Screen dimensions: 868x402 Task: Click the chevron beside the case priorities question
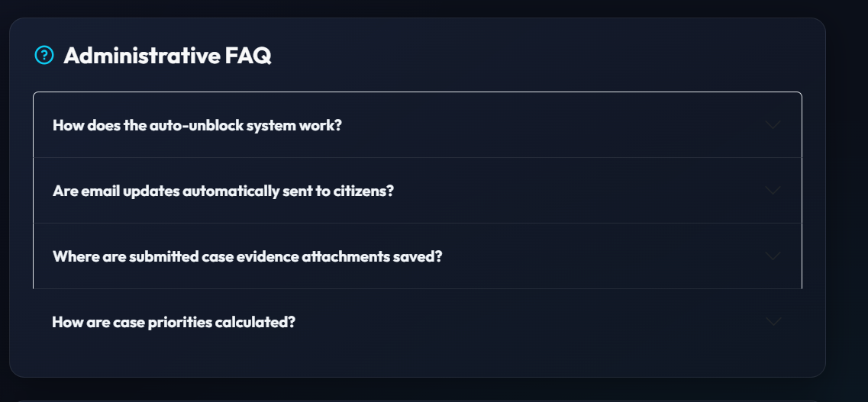click(x=773, y=321)
